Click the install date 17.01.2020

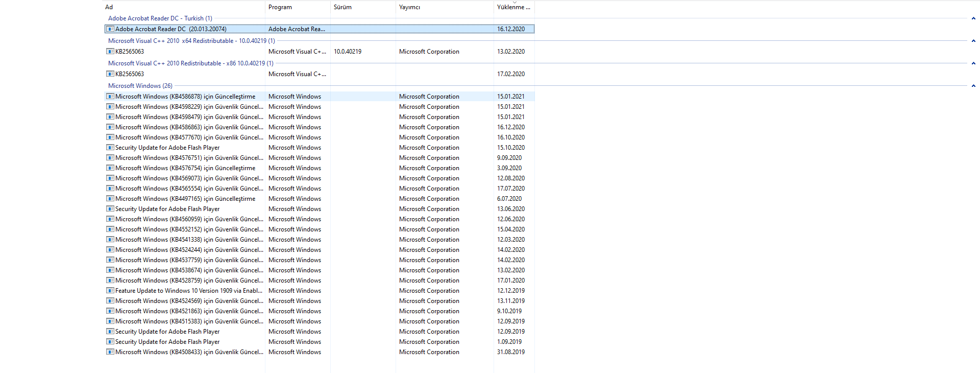[511, 281]
